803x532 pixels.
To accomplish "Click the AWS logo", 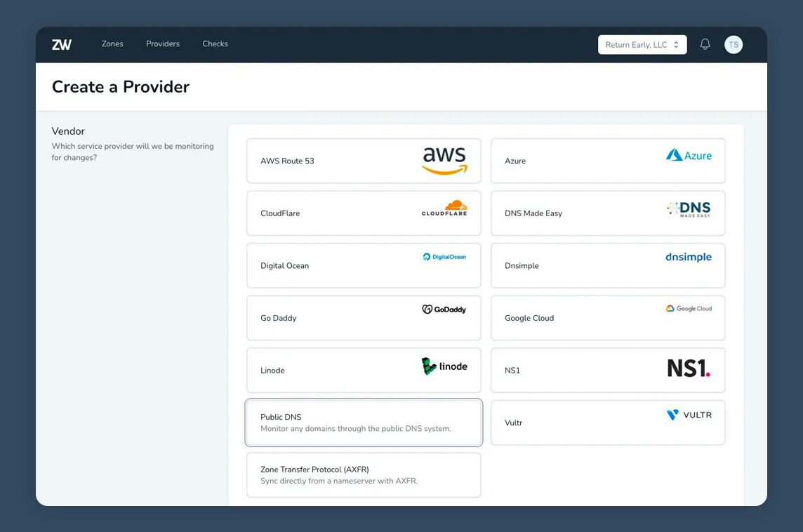I will click(x=444, y=160).
